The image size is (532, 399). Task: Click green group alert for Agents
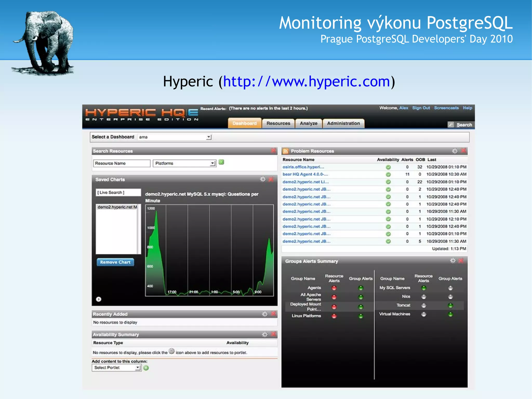click(361, 288)
